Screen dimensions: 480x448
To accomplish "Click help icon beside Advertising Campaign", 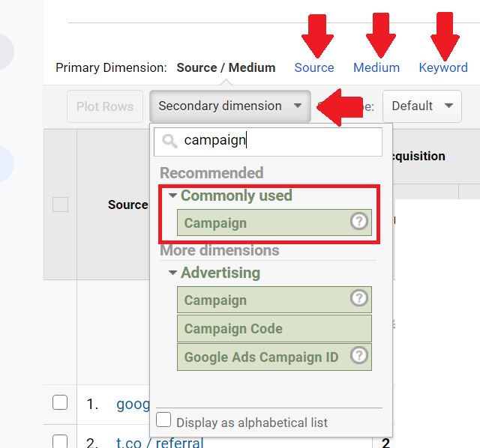I will pos(358,298).
